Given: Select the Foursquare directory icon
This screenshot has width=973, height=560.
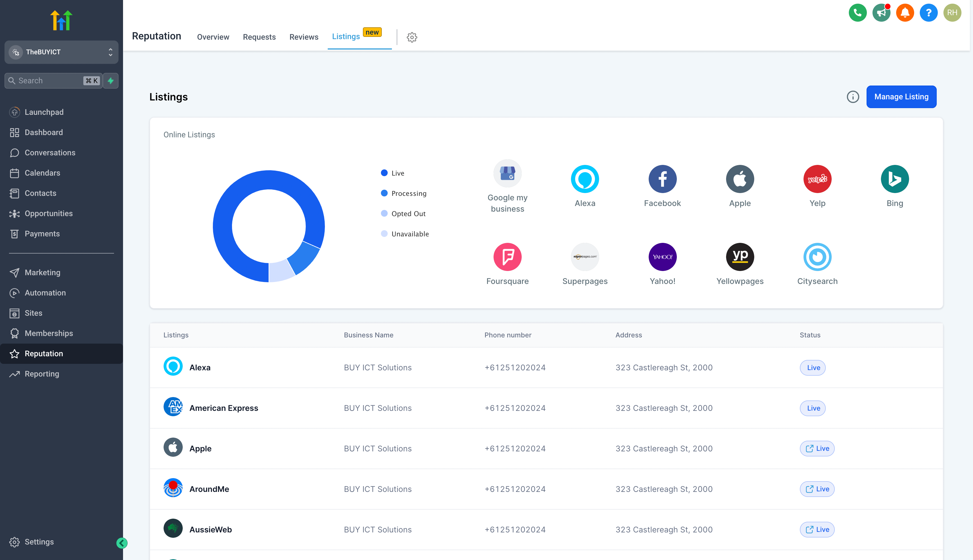Looking at the screenshot, I should tap(507, 257).
